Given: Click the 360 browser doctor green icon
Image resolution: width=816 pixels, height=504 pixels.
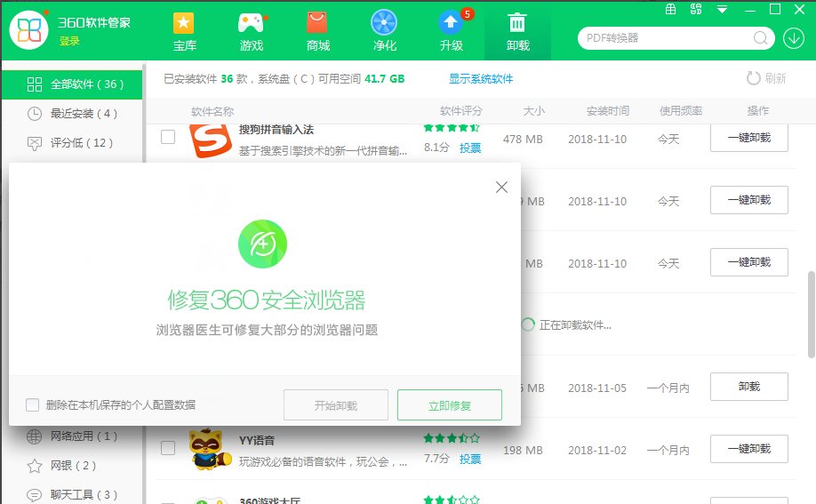Looking at the screenshot, I should [x=262, y=244].
